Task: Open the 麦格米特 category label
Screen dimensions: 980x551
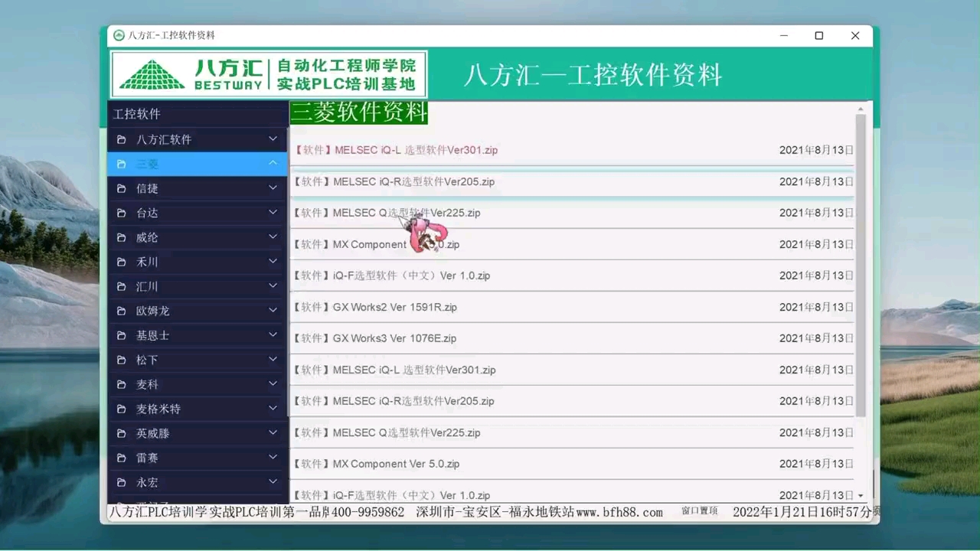Action: pos(158,409)
